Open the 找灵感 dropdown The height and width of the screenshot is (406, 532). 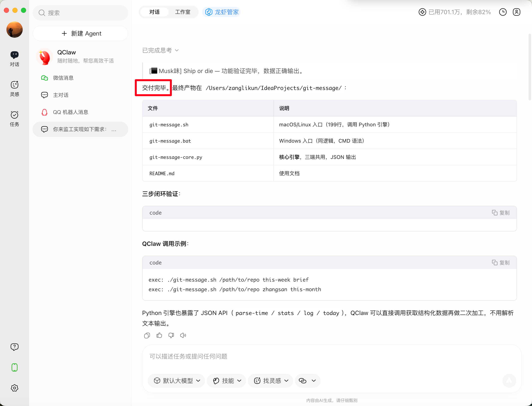(x=271, y=381)
